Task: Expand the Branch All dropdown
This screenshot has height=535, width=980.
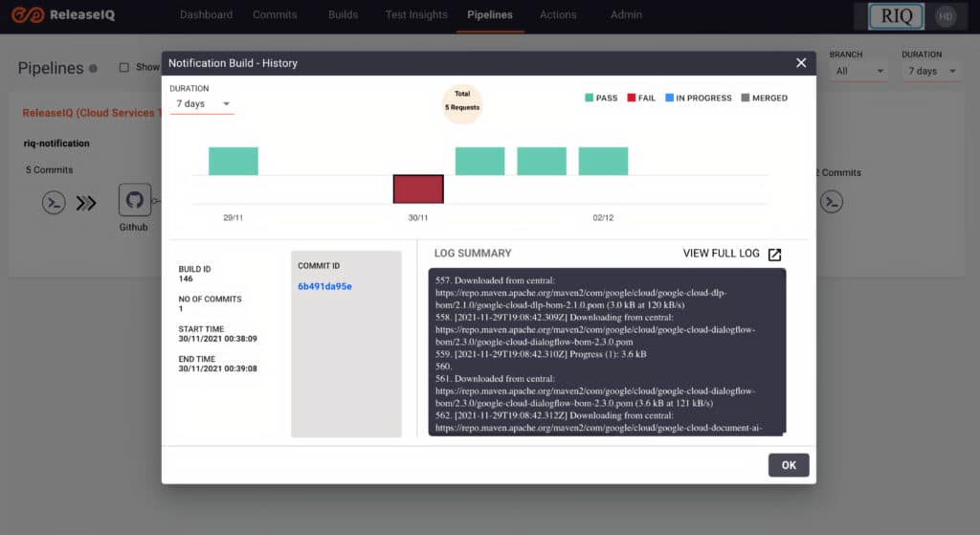Action: [859, 71]
